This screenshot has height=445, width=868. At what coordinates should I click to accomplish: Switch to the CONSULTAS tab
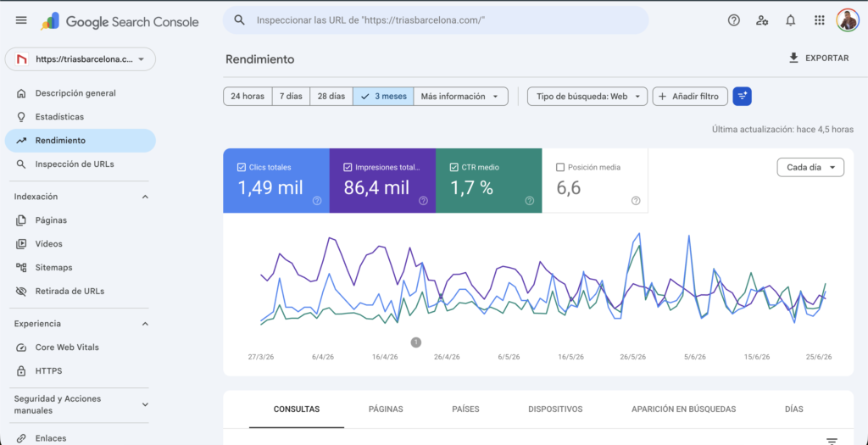pyautogui.click(x=297, y=409)
